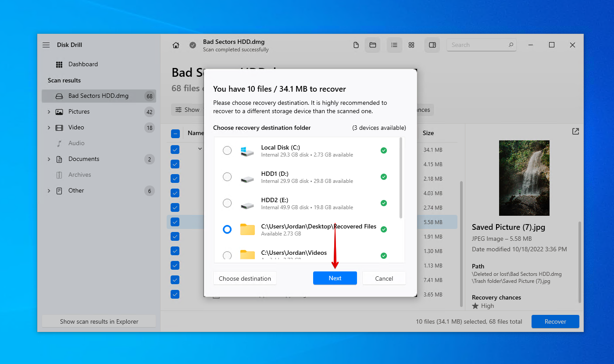Viewport: 614px width, 364px height.
Task: Click the Saved Picture (7).jpg title
Action: [509, 227]
